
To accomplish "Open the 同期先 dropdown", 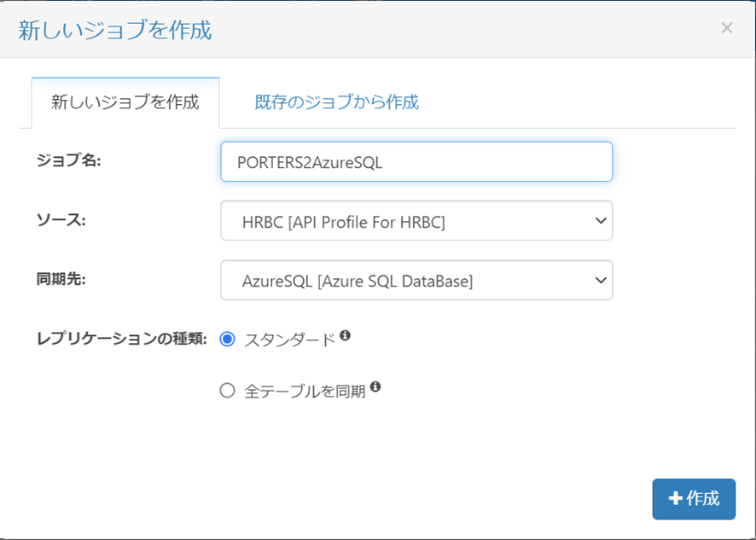I will (x=416, y=280).
